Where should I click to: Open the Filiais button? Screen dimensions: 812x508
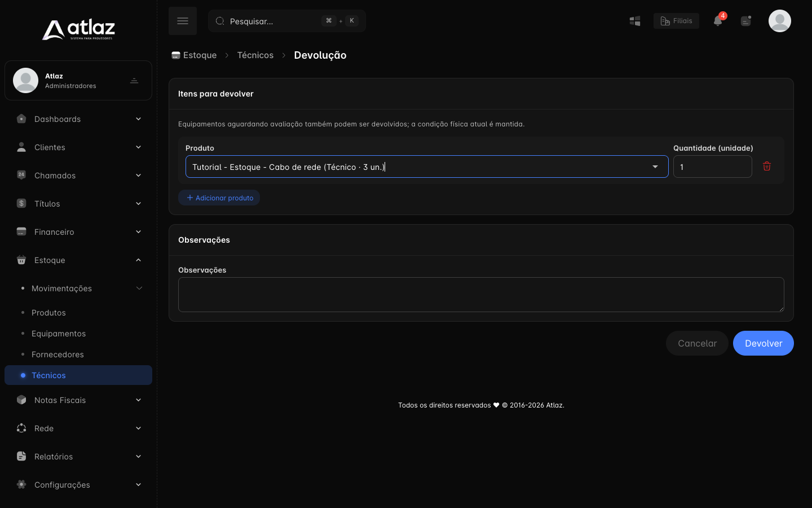(x=676, y=21)
